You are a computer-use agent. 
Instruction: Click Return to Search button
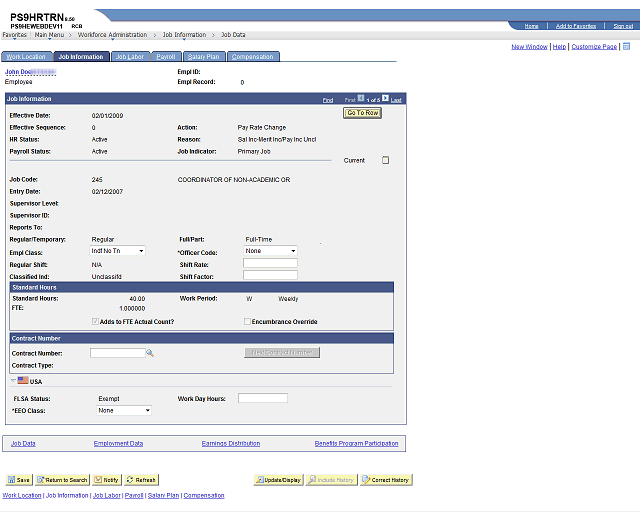(62, 480)
